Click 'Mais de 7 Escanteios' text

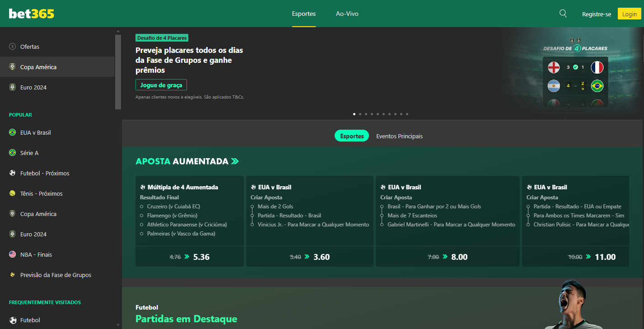coord(412,216)
